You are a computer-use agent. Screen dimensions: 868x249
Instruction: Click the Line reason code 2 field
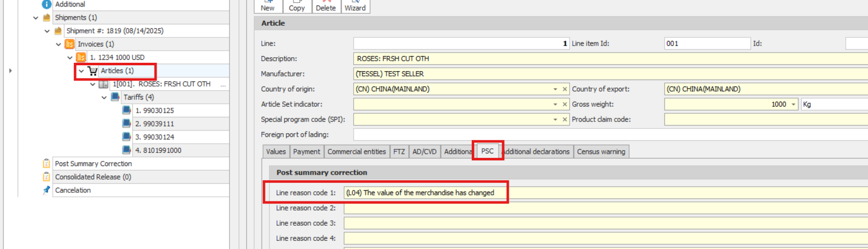(x=603, y=208)
